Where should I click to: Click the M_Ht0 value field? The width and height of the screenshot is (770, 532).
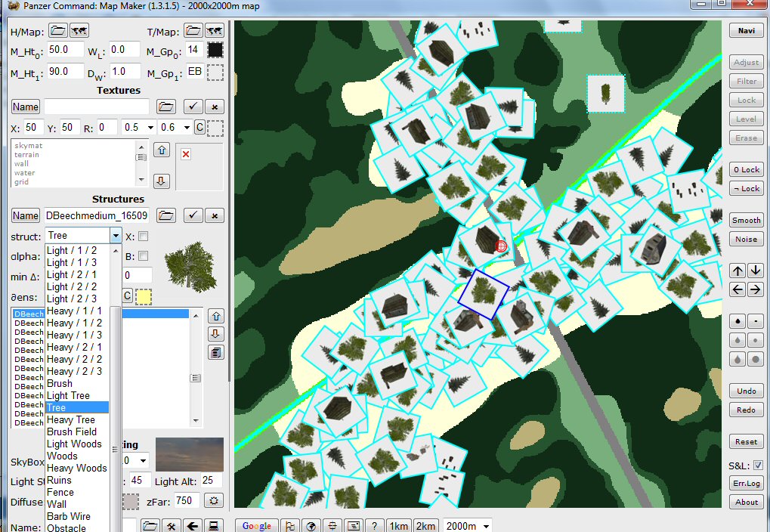coord(65,50)
